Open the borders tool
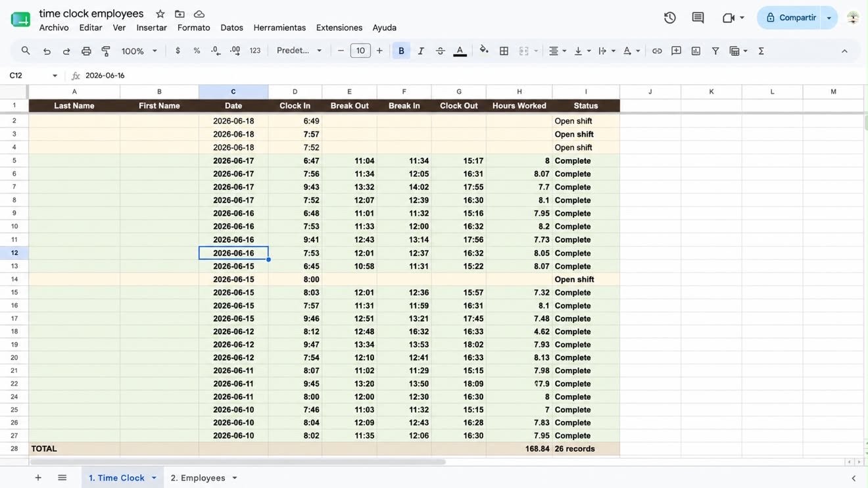Screen dimensions: 868x488 point(504,51)
